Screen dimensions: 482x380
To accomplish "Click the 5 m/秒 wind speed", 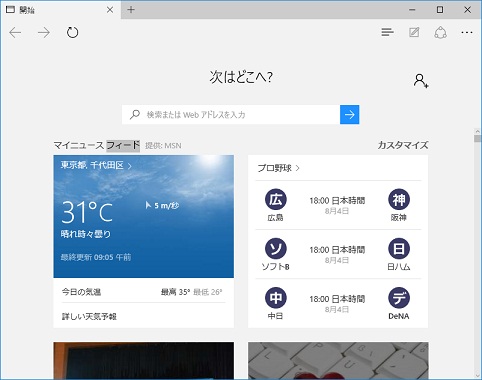I will click(162, 205).
